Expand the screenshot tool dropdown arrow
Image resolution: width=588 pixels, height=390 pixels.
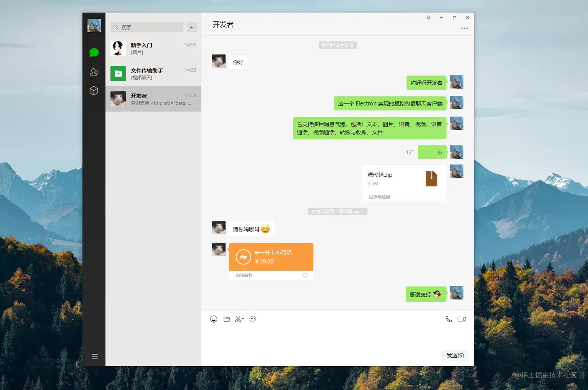coord(242,320)
